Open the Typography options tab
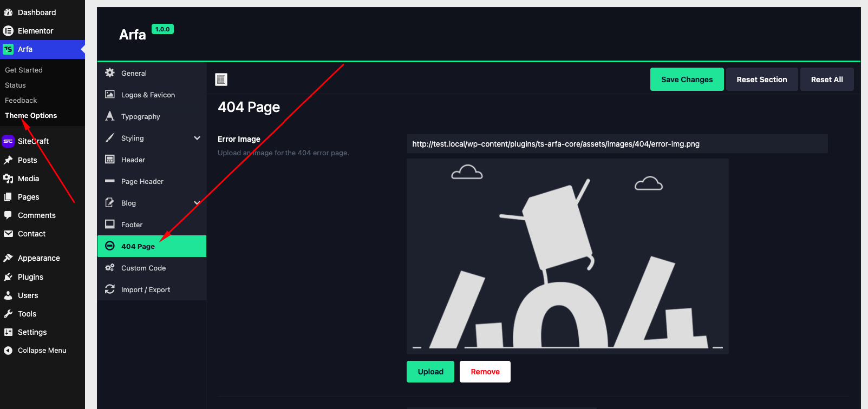This screenshot has height=409, width=868. coord(152,116)
